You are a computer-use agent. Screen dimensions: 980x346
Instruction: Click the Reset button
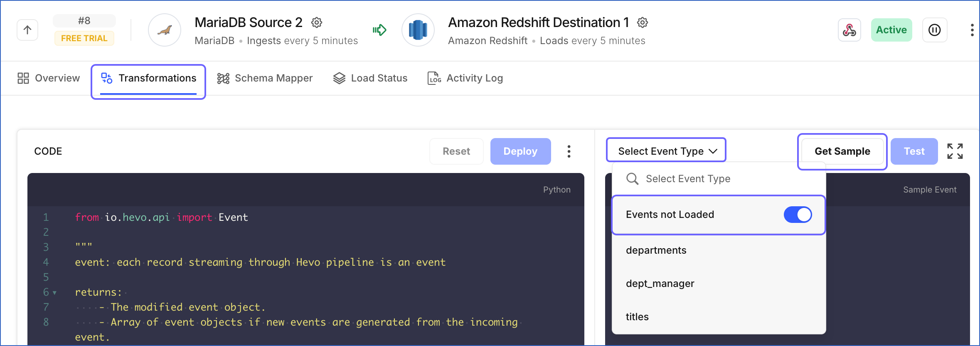(456, 151)
